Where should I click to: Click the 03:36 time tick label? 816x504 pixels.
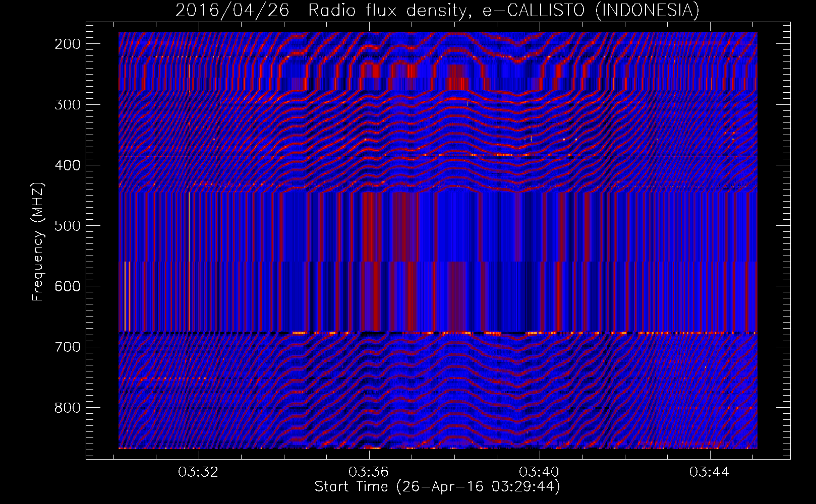coord(369,472)
